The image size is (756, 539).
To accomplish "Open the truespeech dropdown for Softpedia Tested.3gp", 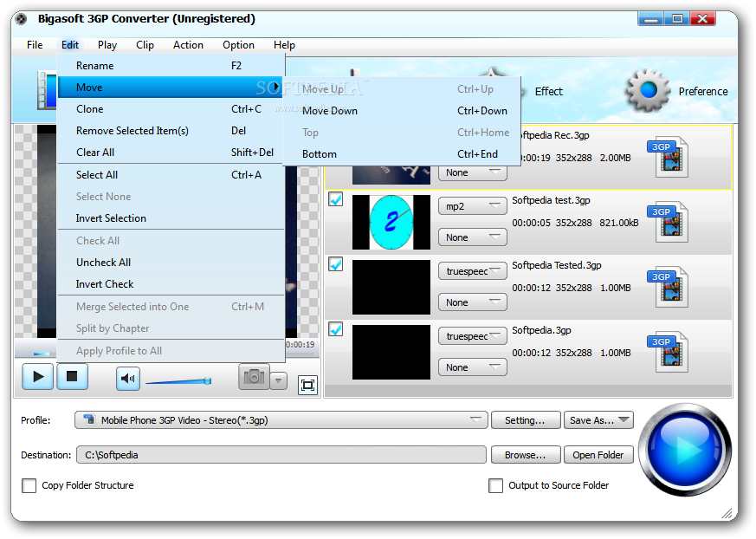I will [x=473, y=271].
